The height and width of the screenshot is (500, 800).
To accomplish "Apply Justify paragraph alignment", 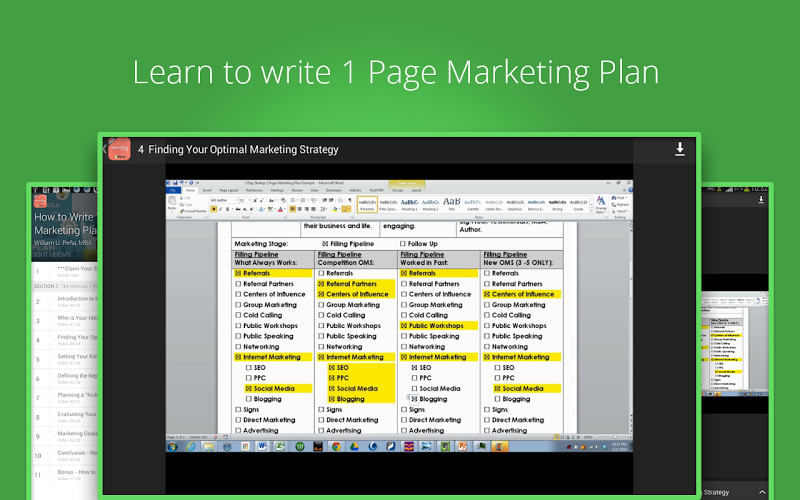I will tap(313, 209).
